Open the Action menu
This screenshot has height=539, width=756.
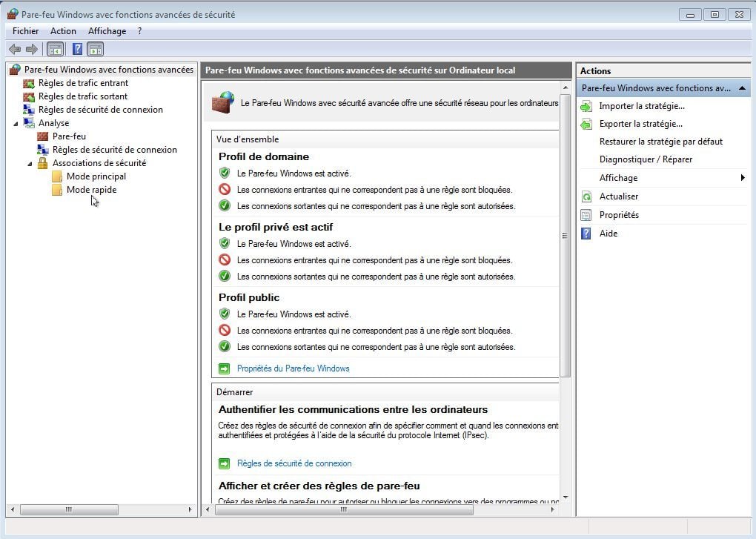(x=63, y=31)
